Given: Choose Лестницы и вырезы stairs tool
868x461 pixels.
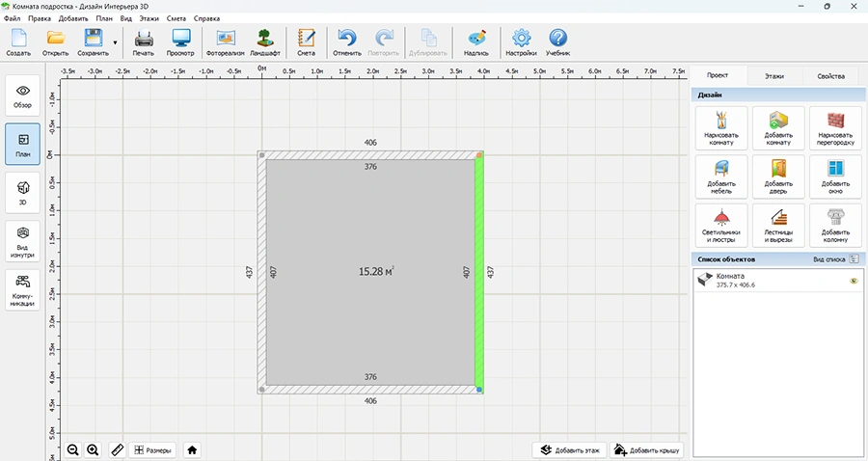Looking at the screenshot, I should click(777, 227).
